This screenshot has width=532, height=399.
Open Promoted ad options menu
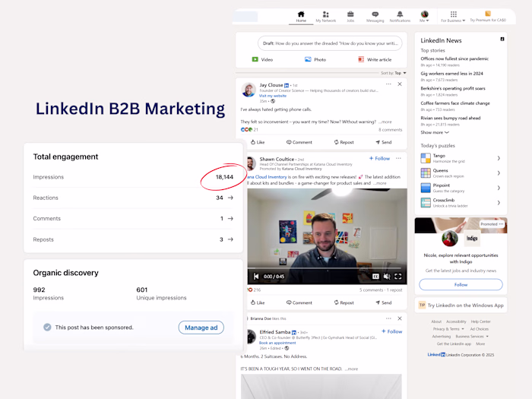(x=501, y=224)
